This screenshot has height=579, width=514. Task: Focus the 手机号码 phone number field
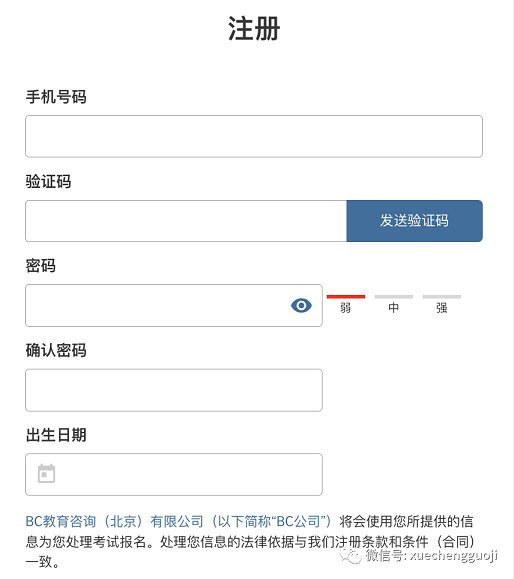tap(254, 136)
